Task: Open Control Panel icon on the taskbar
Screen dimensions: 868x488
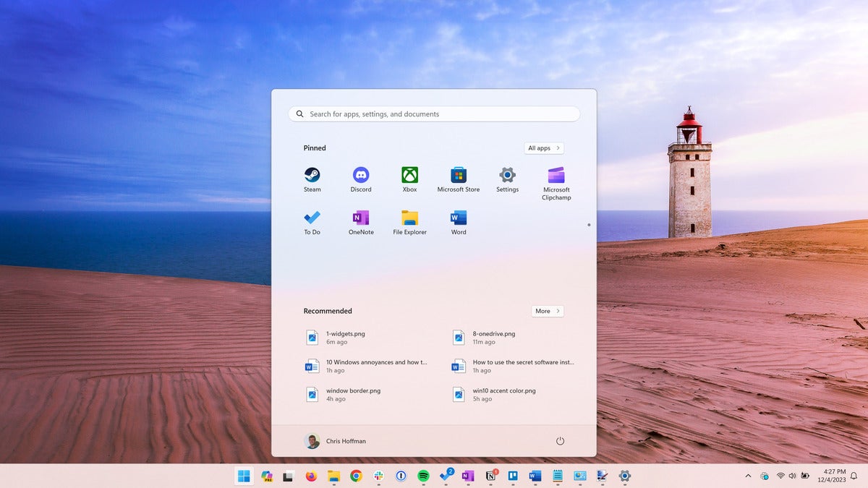Action: click(579, 476)
